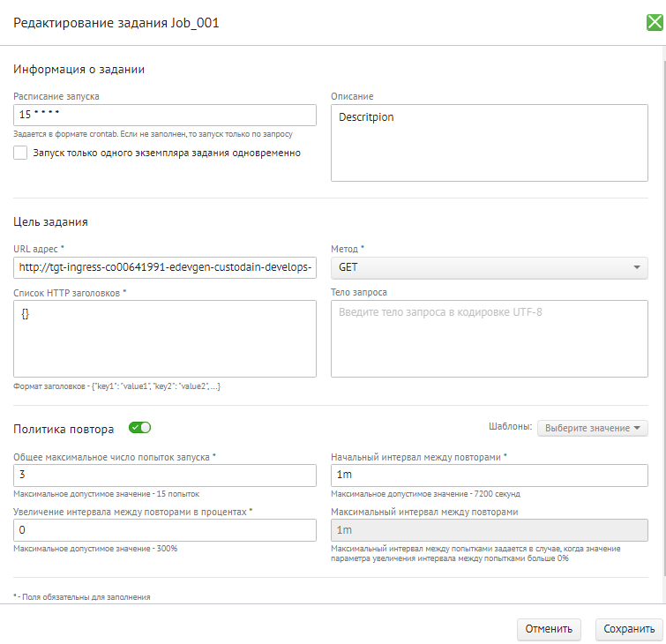Focus the max launch attempts field
This screenshot has width=666, height=644.
click(x=165, y=476)
